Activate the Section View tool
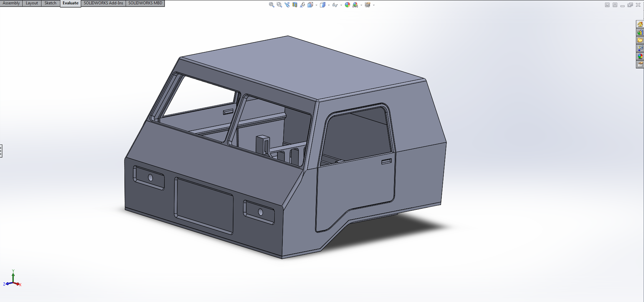The height and width of the screenshot is (302, 644). point(295,5)
